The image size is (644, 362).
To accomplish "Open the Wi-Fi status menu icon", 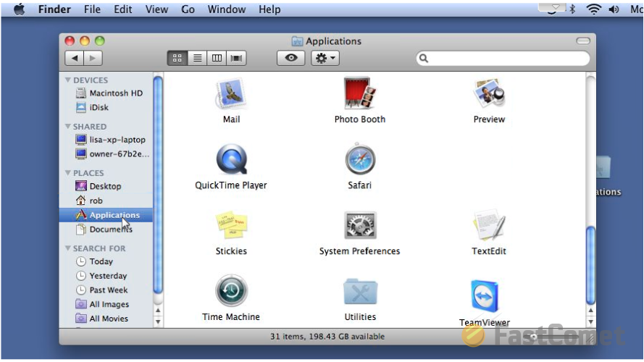I will tap(593, 9).
